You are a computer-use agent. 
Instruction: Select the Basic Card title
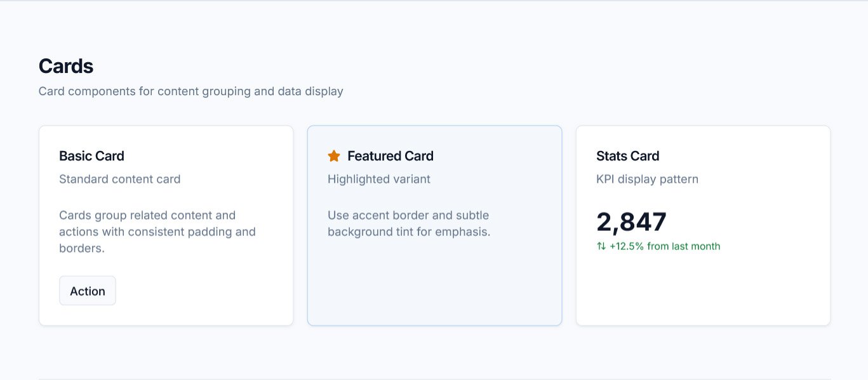click(x=91, y=156)
